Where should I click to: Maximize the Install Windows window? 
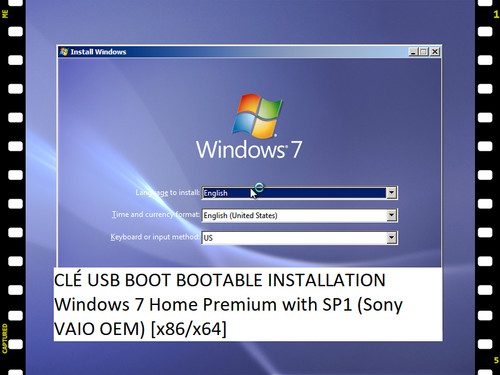[423, 52]
